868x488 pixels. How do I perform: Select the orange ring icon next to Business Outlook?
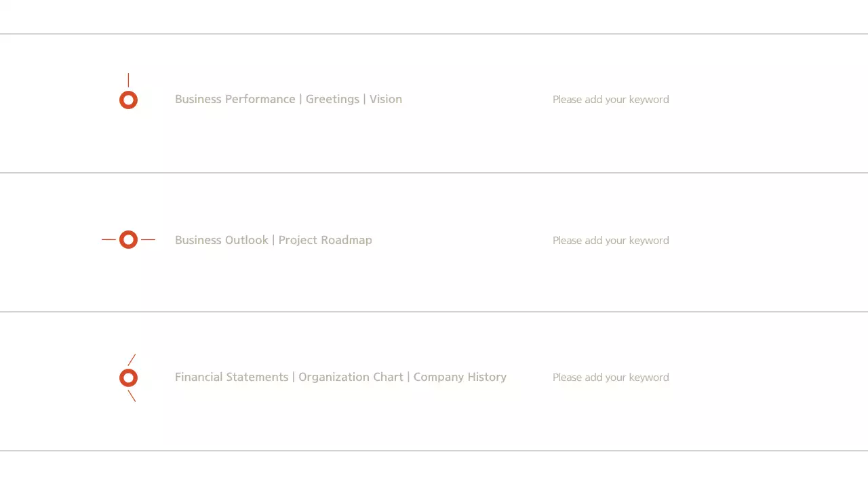128,239
